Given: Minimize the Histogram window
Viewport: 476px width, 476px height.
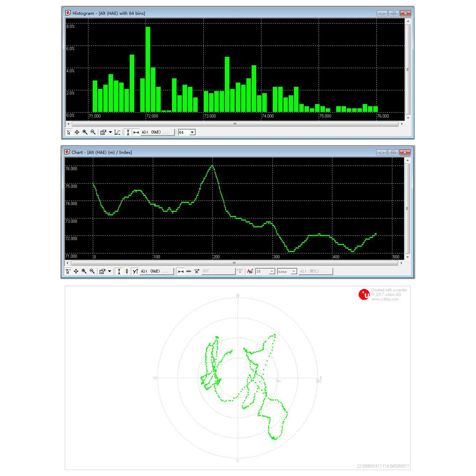Looking at the screenshot, I should 382,13.
